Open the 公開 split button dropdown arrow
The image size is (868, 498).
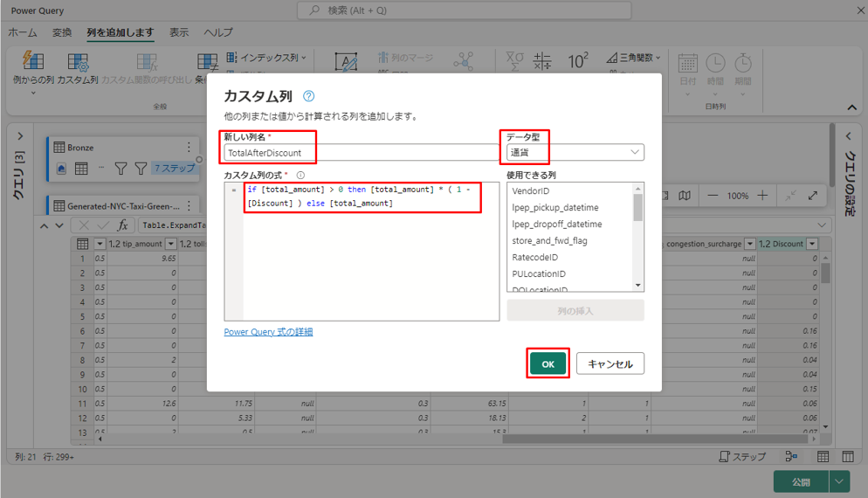(x=839, y=481)
